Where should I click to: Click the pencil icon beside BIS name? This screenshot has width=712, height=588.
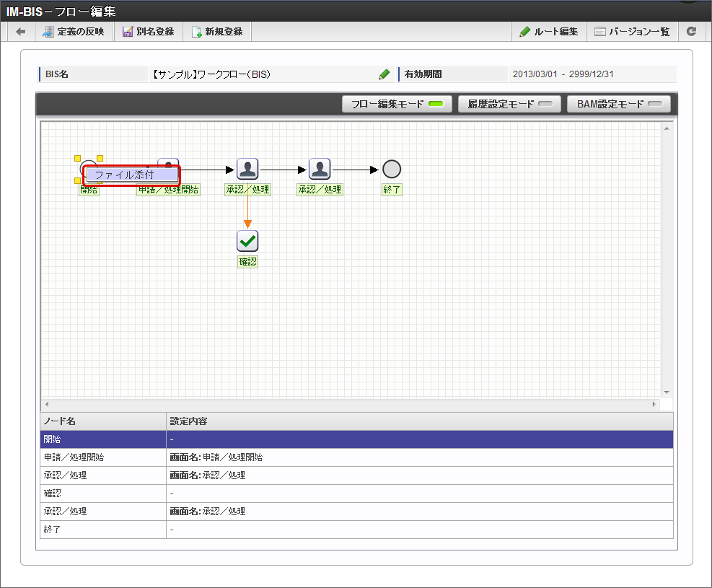384,74
